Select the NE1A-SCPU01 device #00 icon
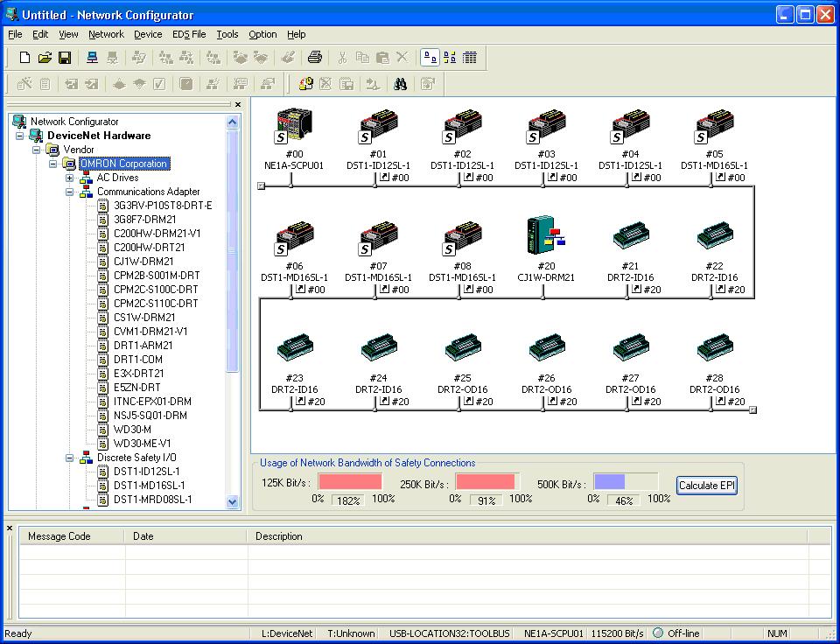This screenshot has height=644, width=840. [294, 127]
